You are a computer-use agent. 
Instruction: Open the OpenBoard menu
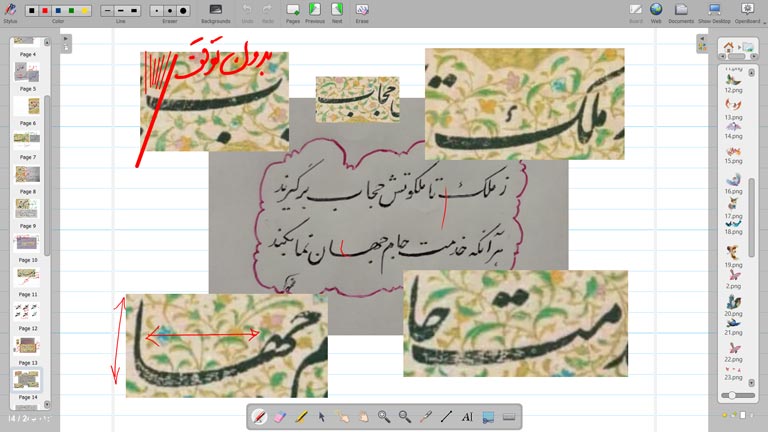click(747, 11)
